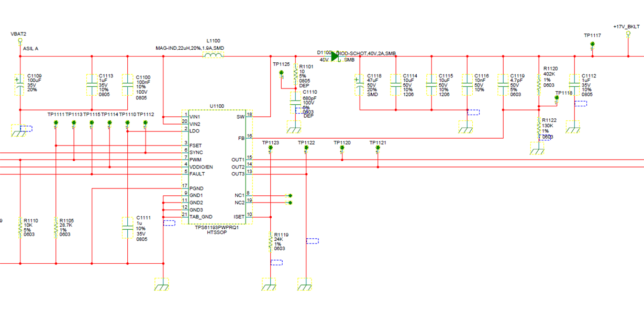Screen dimensions: 644x312
Task: Click the TP1117 test point marker
Action: click(x=592, y=44)
